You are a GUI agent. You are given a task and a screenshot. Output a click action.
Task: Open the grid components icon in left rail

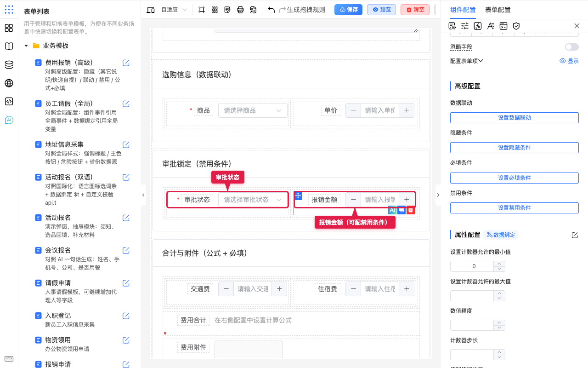pos(9,28)
